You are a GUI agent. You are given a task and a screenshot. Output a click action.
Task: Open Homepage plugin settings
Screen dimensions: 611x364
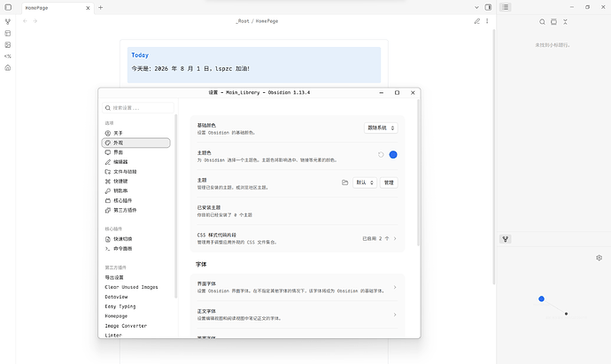136,316
